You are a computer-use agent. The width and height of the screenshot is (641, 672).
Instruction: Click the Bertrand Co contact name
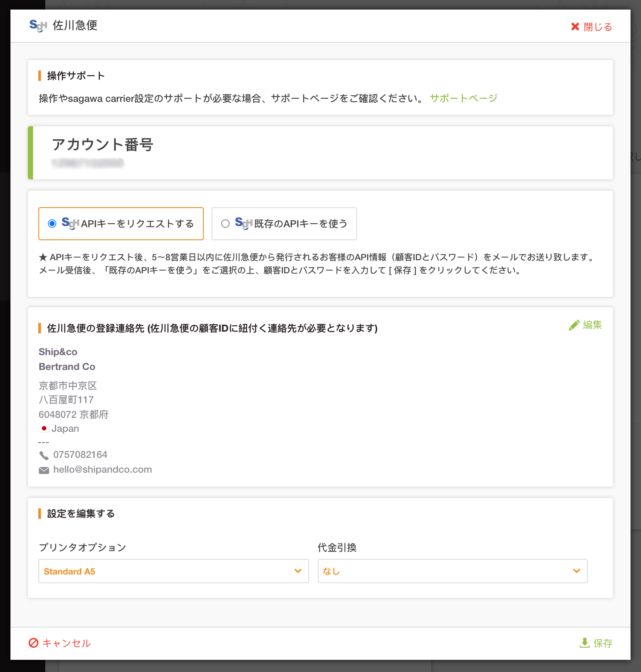coord(67,366)
